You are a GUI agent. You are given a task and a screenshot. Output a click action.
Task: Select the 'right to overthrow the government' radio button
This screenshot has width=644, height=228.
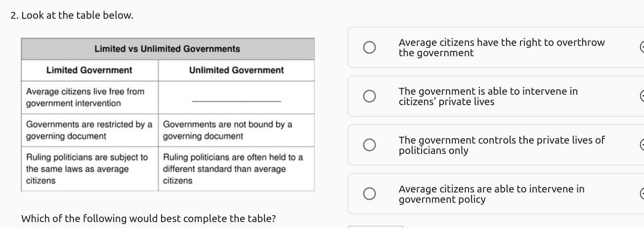(x=369, y=47)
